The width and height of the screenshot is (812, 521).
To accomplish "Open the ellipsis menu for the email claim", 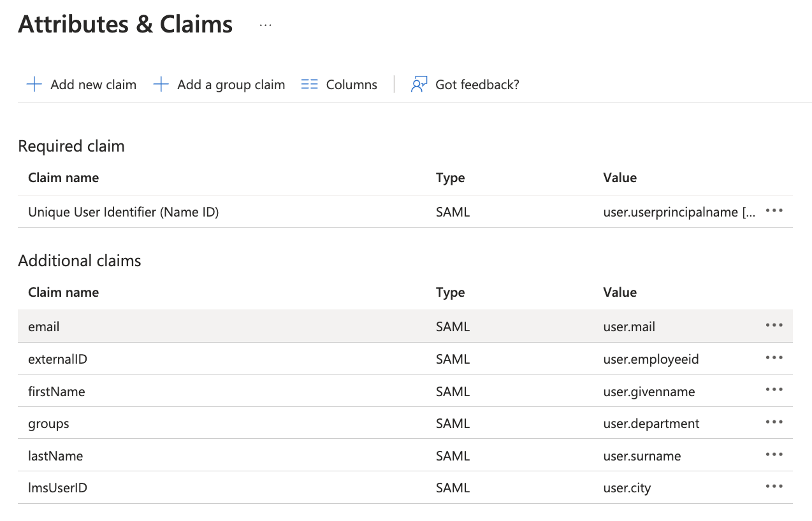I will [x=774, y=325].
